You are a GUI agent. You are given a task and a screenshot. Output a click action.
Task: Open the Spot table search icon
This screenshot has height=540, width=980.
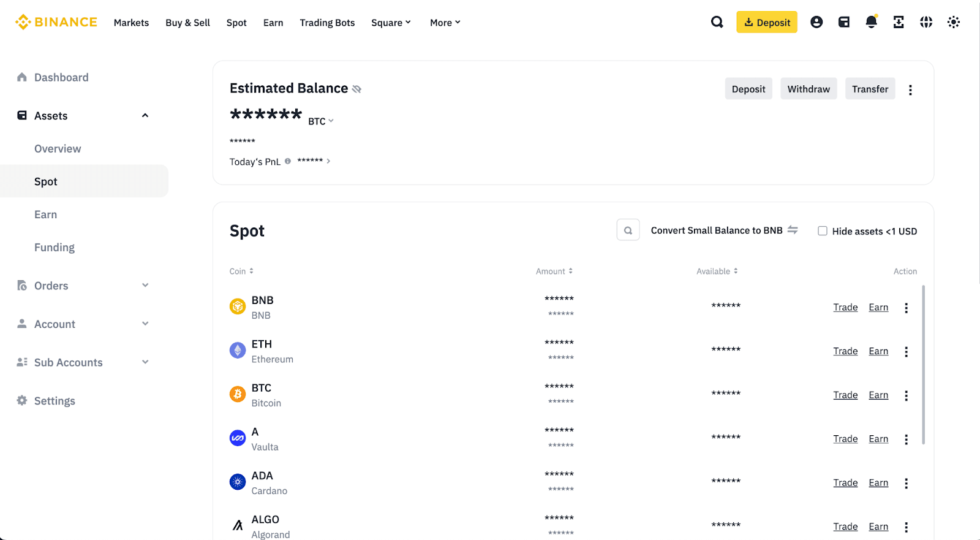[628, 230]
